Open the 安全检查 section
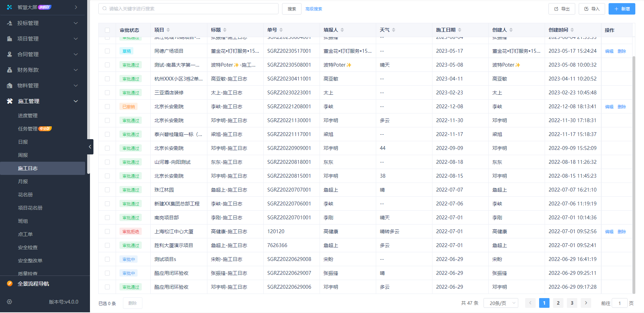This screenshot has height=313, width=644. (x=28, y=247)
